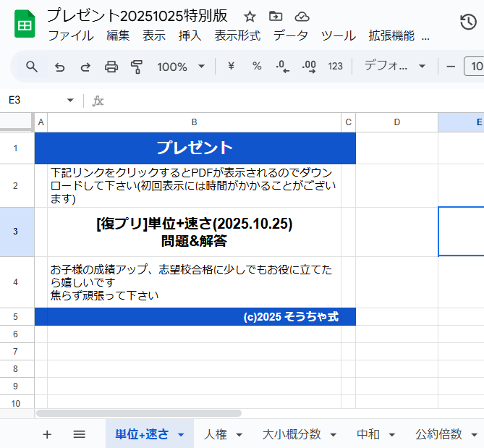Image resolution: width=484 pixels, height=448 pixels.
Task: Move spreadsheet to another folder icon
Action: coord(276,16)
